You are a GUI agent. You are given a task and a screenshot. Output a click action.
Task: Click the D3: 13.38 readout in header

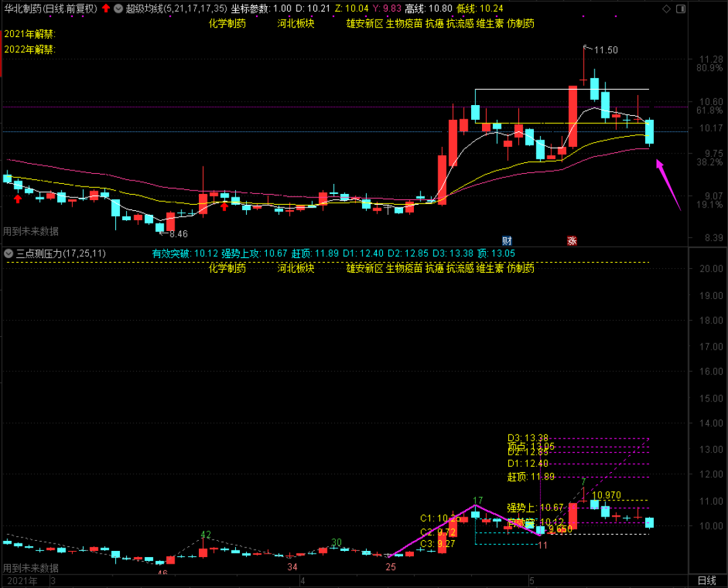tap(453, 253)
